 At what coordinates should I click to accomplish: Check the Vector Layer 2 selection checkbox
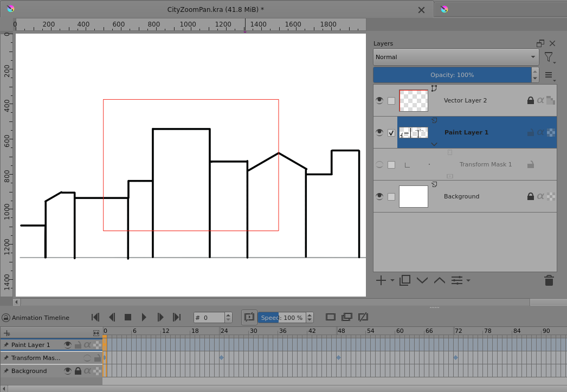point(391,101)
